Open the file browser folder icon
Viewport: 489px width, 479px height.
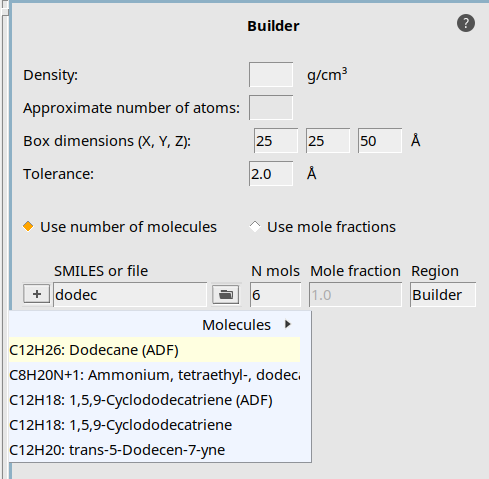pyautogui.click(x=226, y=295)
